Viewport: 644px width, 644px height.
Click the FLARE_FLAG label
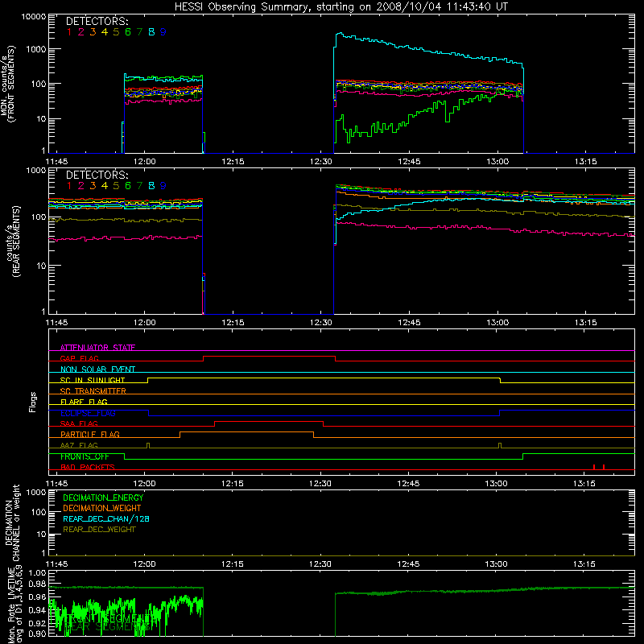(84, 402)
